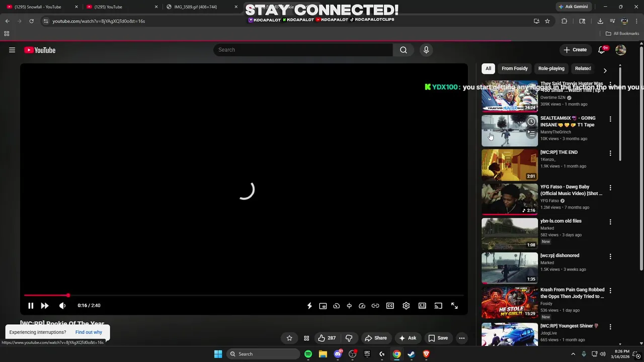Add SEALTEAM6IX video to queue
The width and height of the screenshot is (644, 362).
[x=531, y=134]
